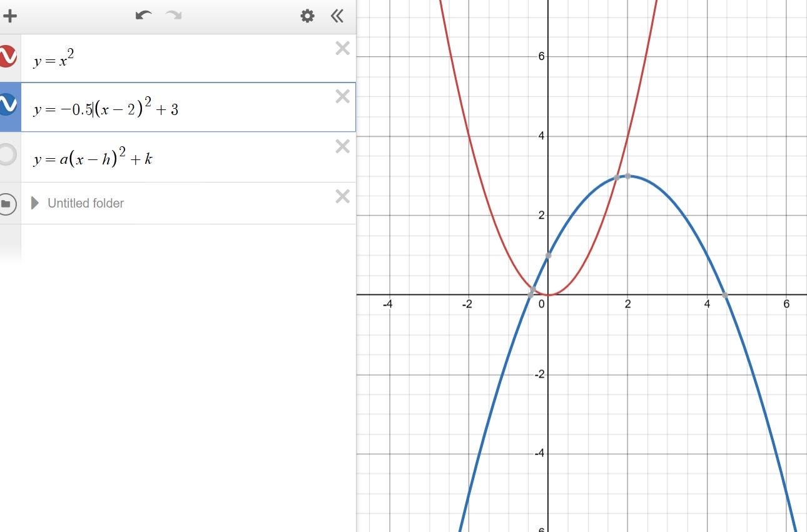Undo the last edit

(144, 16)
